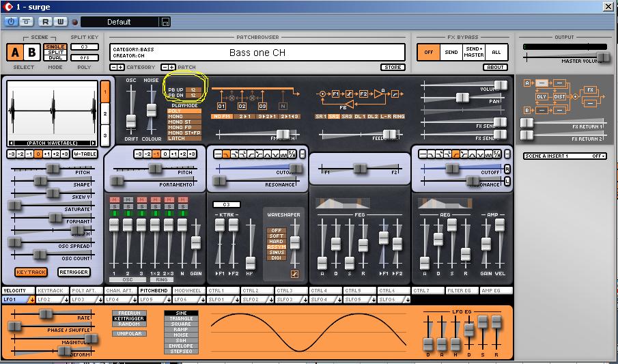This screenshot has height=364, width=618.
Task: Mute oscillator 2 in the mixer
Action: [x=128, y=200]
